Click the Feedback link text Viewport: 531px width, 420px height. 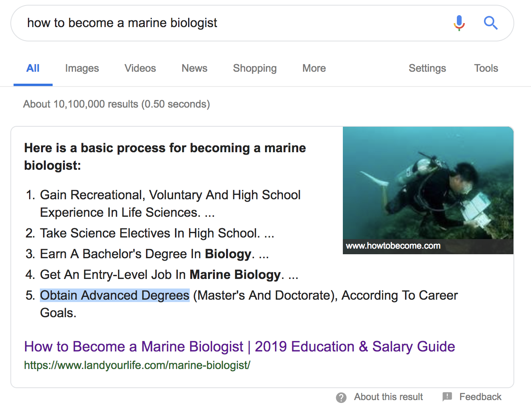[480, 397]
